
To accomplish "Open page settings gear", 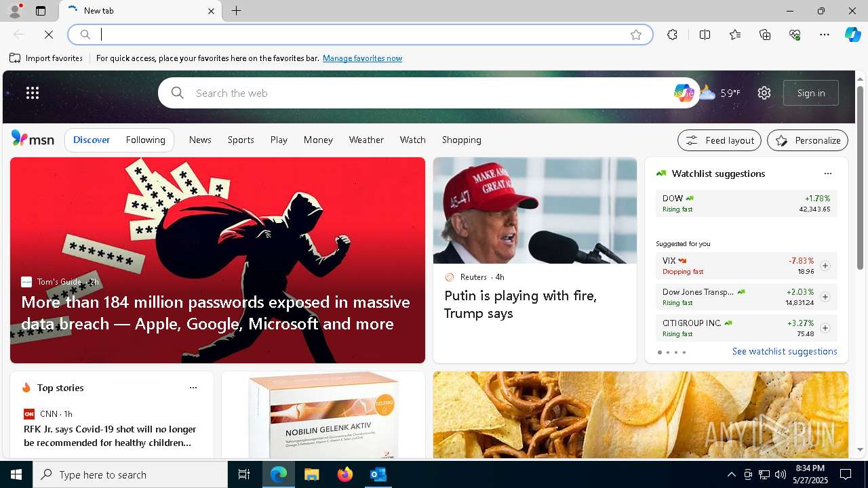I will pyautogui.click(x=764, y=93).
